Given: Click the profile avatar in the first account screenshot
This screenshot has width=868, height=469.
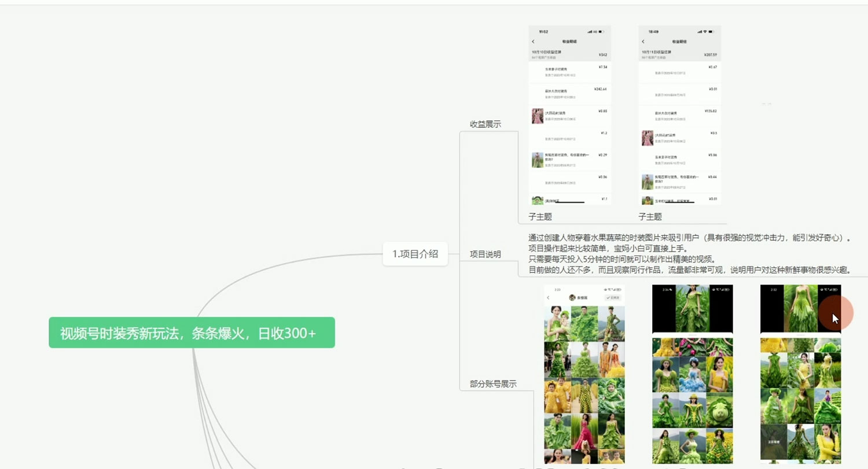Looking at the screenshot, I should 572,297.
